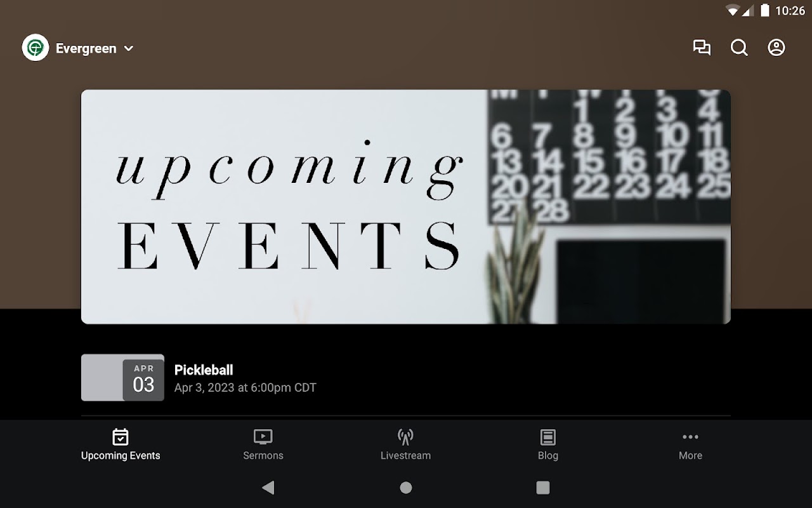Viewport: 812px width, 508px height.
Task: Open the More three-dots menu
Action: coord(690,437)
